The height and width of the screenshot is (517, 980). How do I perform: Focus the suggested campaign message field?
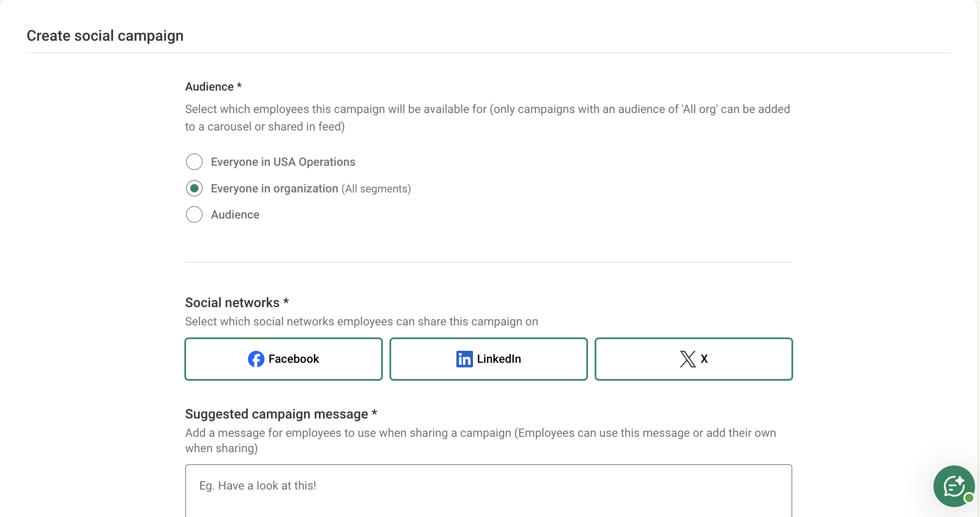click(489, 491)
